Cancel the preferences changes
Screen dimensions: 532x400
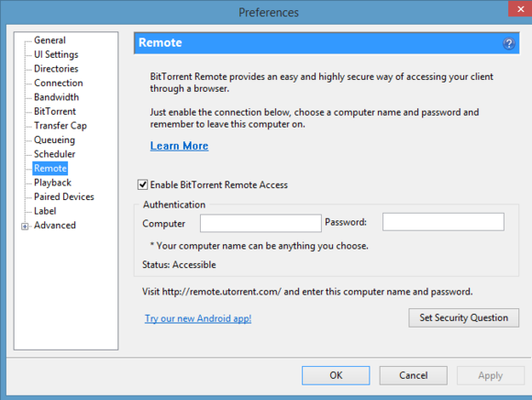[x=414, y=375]
